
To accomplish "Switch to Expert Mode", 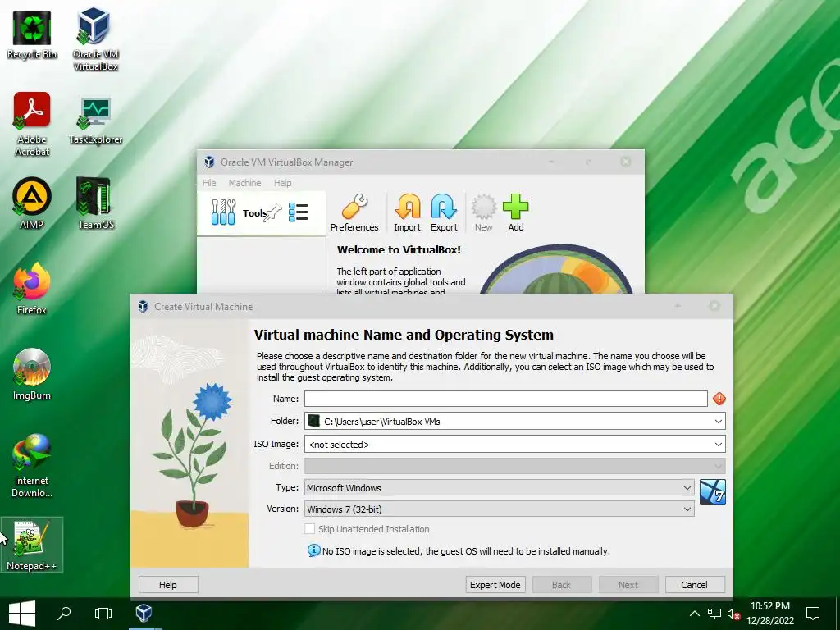I will point(495,584).
